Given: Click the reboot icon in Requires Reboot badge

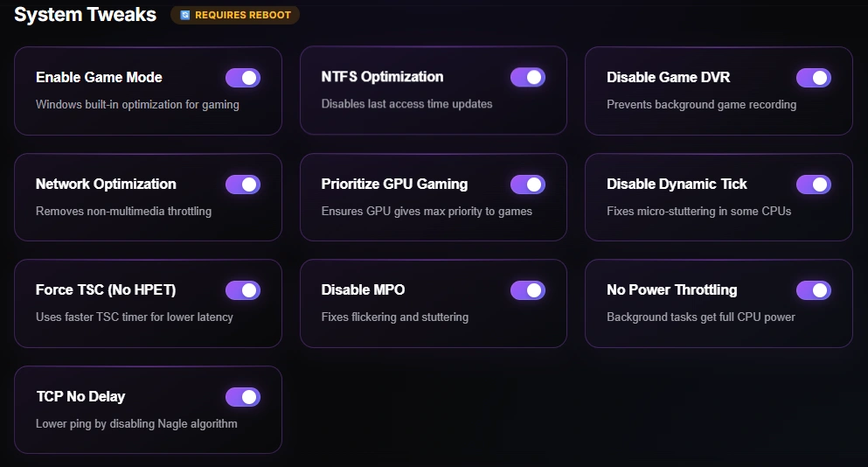Looking at the screenshot, I should coord(185,15).
